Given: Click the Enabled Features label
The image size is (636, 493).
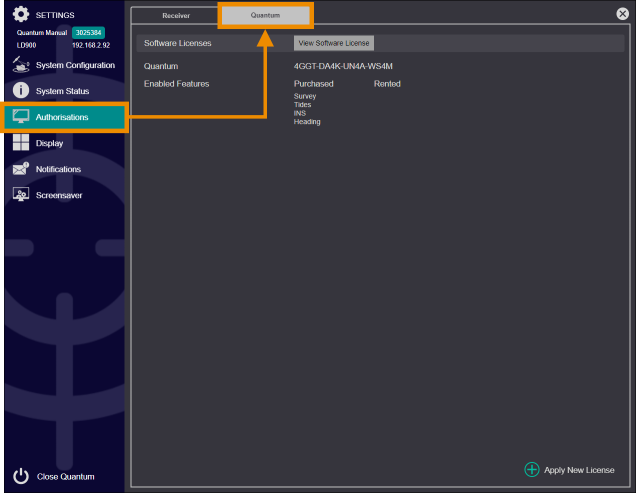Looking at the screenshot, I should pyautogui.click(x=176, y=84).
